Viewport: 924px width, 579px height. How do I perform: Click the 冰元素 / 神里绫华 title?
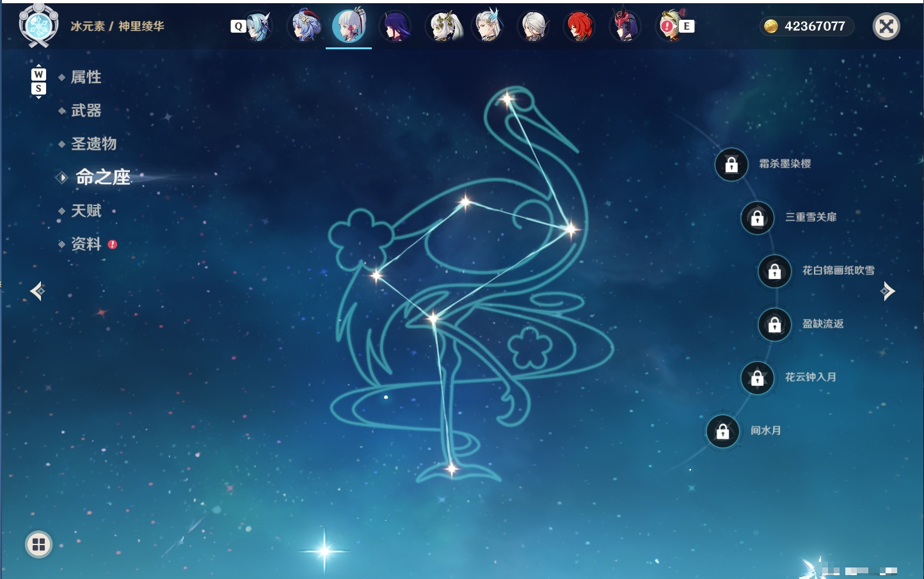pos(117,26)
